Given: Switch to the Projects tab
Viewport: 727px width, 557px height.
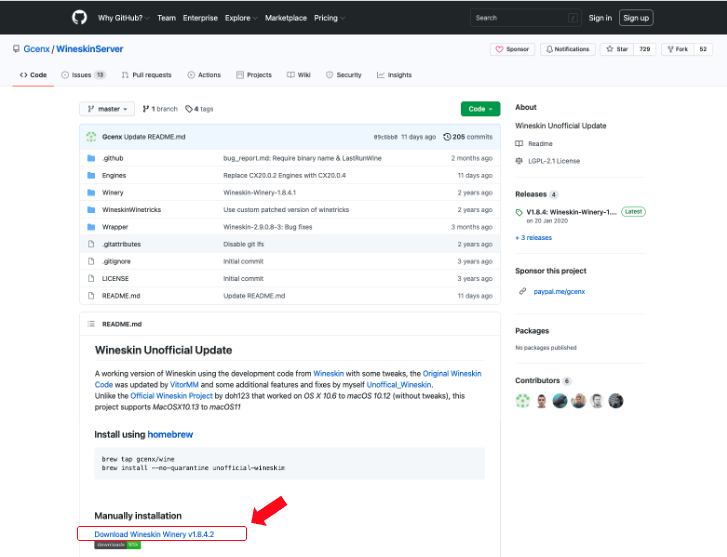Looking at the screenshot, I should [254, 75].
